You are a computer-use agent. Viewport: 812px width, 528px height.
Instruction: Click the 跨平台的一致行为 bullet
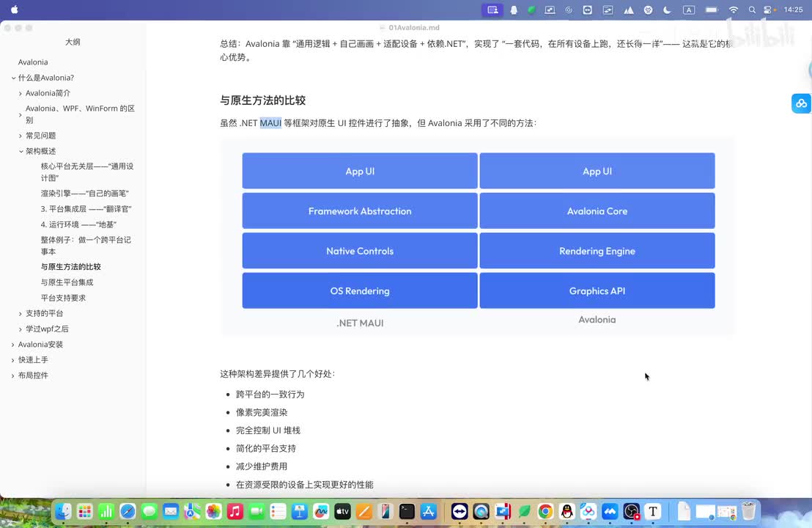pos(270,395)
